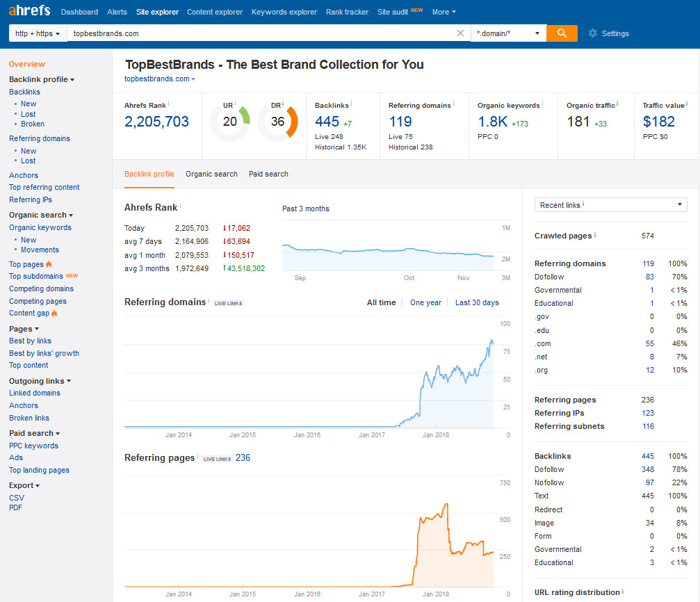Switch to the Organic search tab
This screenshot has height=602, width=700.
point(211,174)
